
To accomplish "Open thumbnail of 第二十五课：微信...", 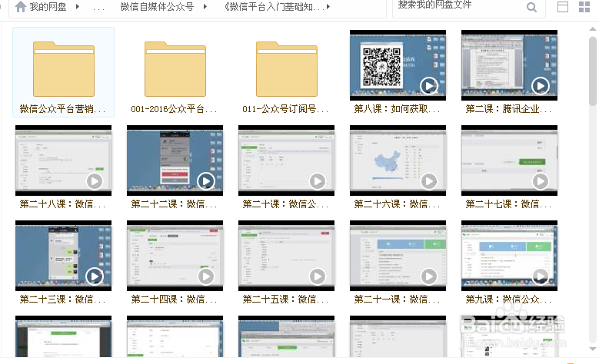I will [287, 256].
